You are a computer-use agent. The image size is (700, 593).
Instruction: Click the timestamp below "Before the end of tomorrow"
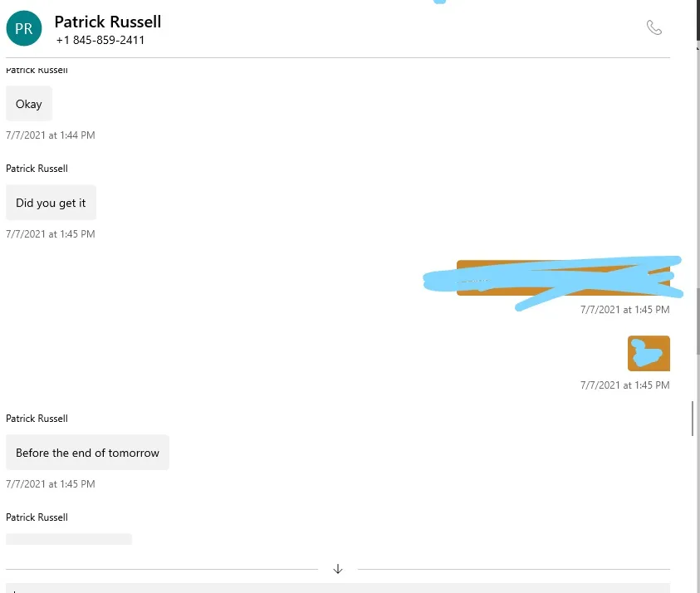coord(51,484)
